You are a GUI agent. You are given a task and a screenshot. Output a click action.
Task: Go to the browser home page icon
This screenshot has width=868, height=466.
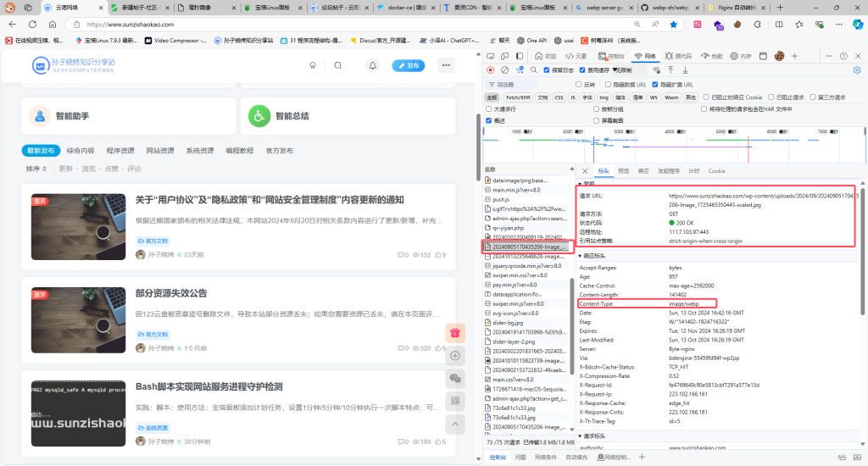[53, 25]
